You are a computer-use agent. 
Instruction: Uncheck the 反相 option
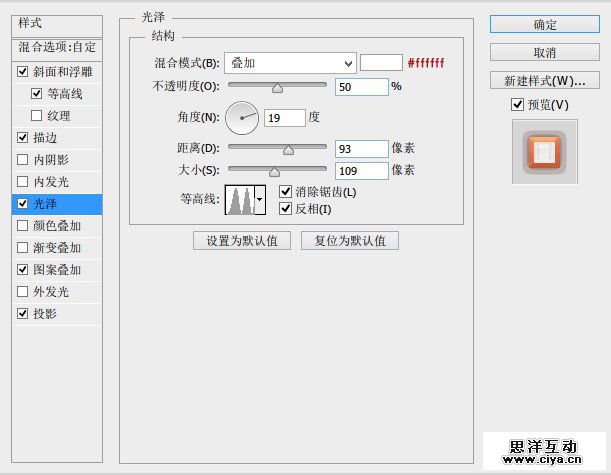[286, 209]
